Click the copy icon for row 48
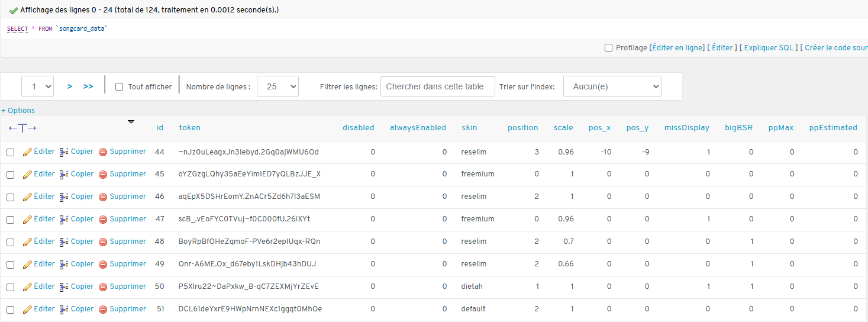The width and height of the screenshot is (868, 322). 64,242
